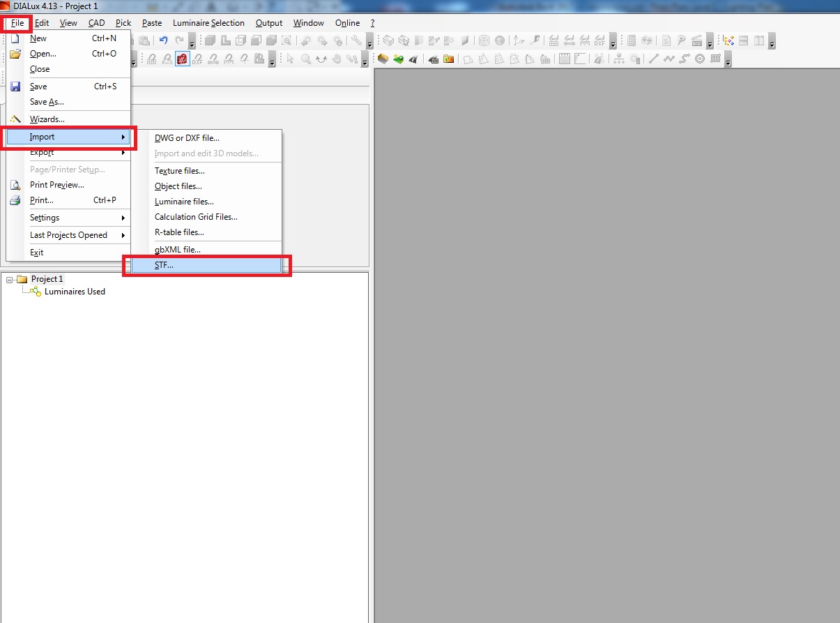840x623 pixels.
Task: Select the straight line drawing tool
Action: (654, 59)
